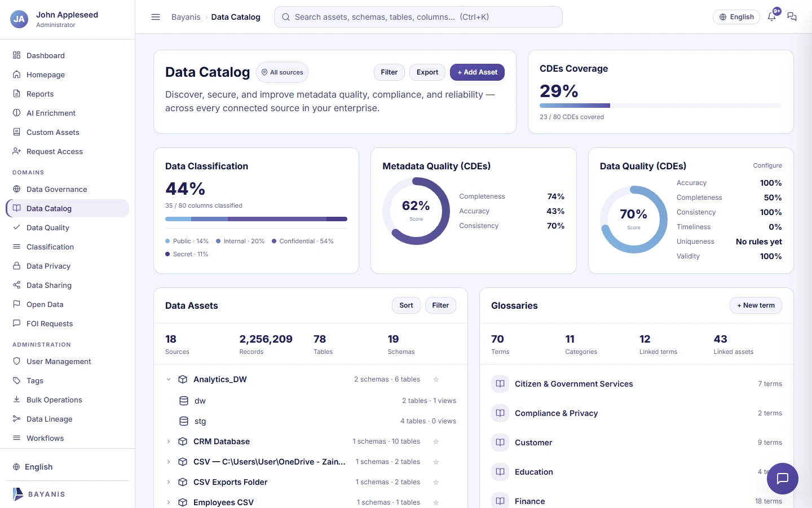Star the Employees CSV source

click(436, 502)
